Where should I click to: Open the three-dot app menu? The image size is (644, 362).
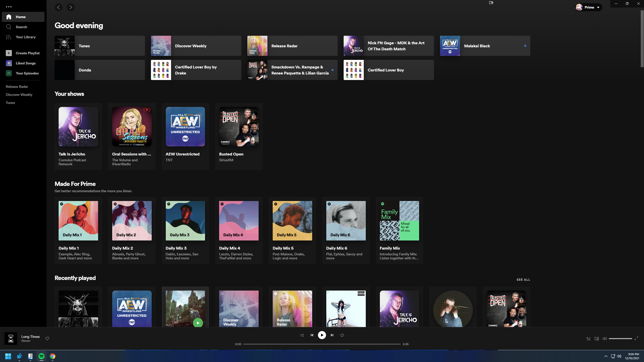[x=9, y=7]
